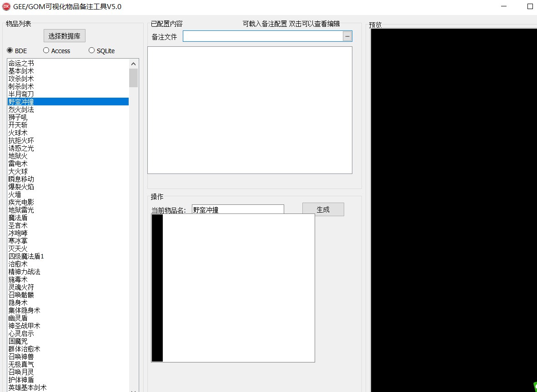
Task: Select 精神力战法 in item list
Action: point(68,272)
